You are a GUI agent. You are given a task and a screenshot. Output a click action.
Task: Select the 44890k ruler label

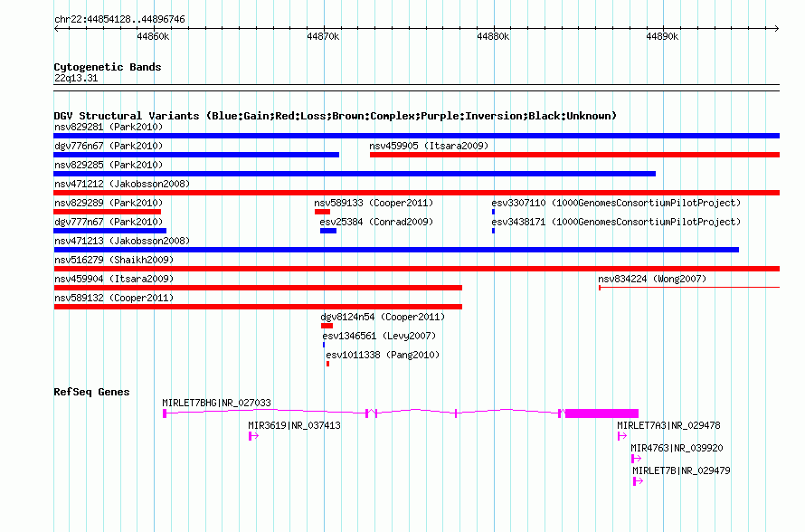(662, 36)
